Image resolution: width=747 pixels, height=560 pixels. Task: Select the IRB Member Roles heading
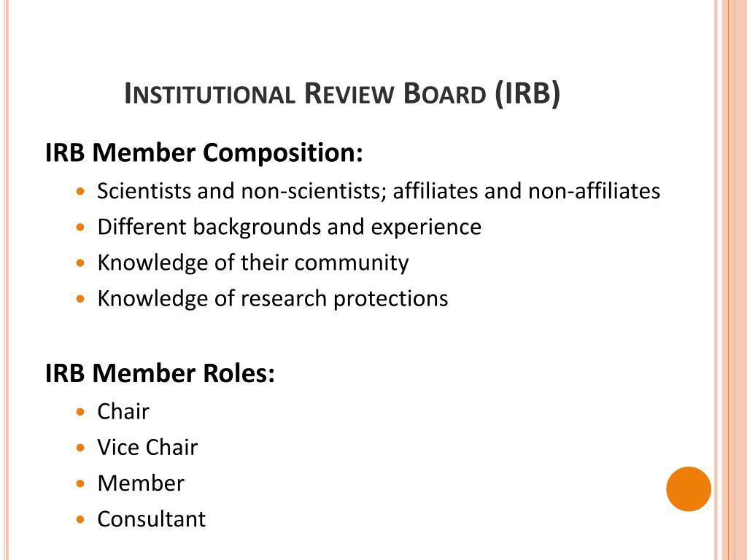160,373
